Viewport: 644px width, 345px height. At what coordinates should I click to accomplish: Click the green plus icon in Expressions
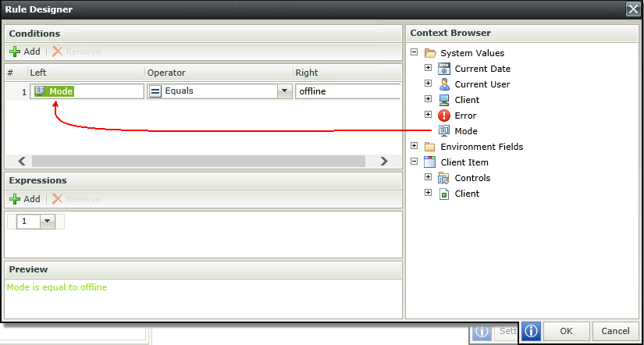pyautogui.click(x=15, y=199)
